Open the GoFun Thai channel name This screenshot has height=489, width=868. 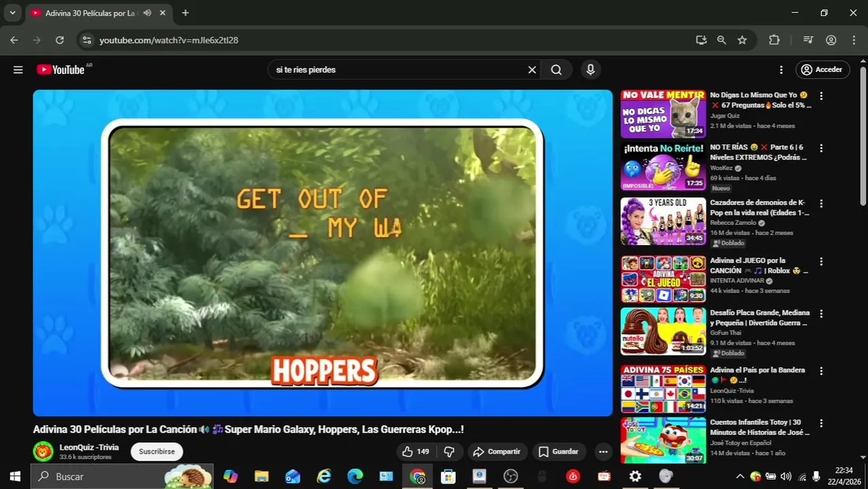pos(727,333)
